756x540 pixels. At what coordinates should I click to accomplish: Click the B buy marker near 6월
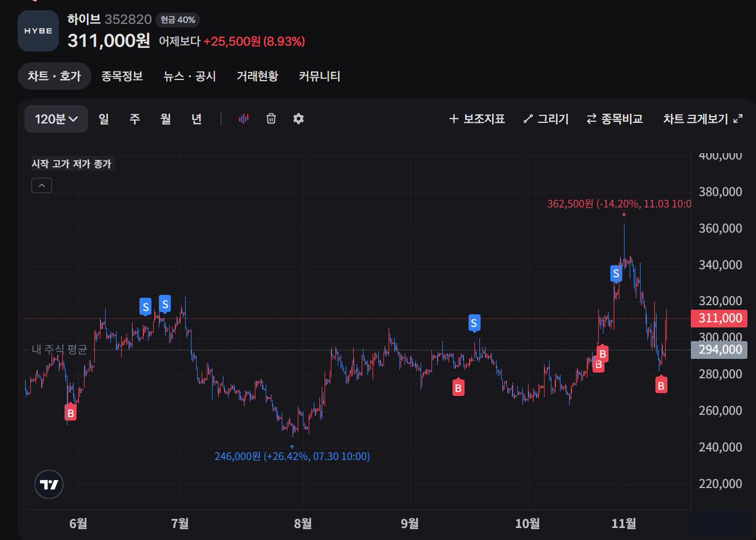point(71,413)
